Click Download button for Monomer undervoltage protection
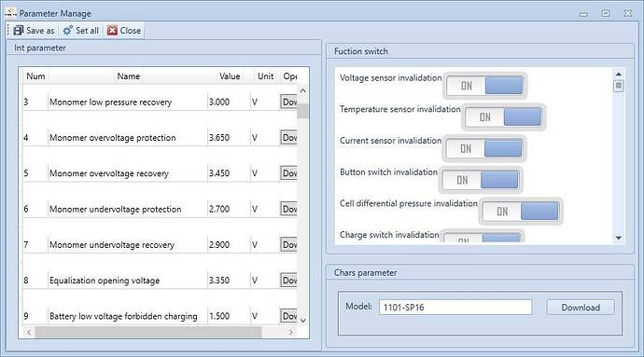Image resolution: width=644 pixels, height=357 pixels. click(x=289, y=209)
